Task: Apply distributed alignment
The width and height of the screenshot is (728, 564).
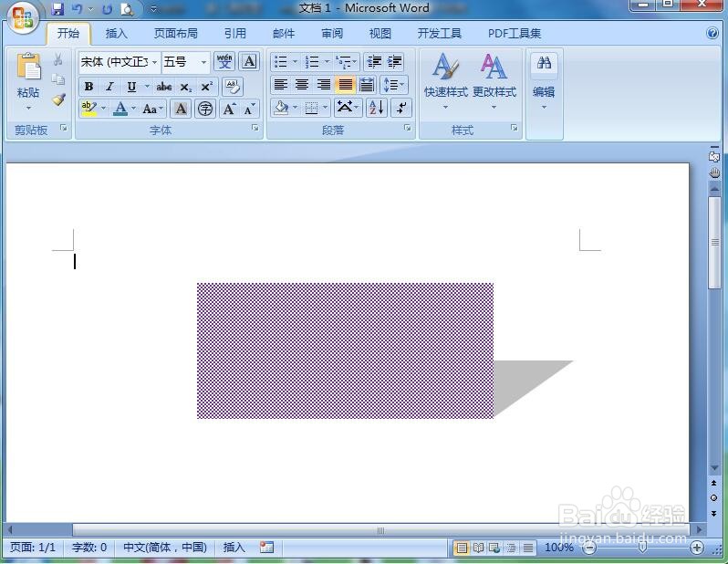Action: click(367, 85)
